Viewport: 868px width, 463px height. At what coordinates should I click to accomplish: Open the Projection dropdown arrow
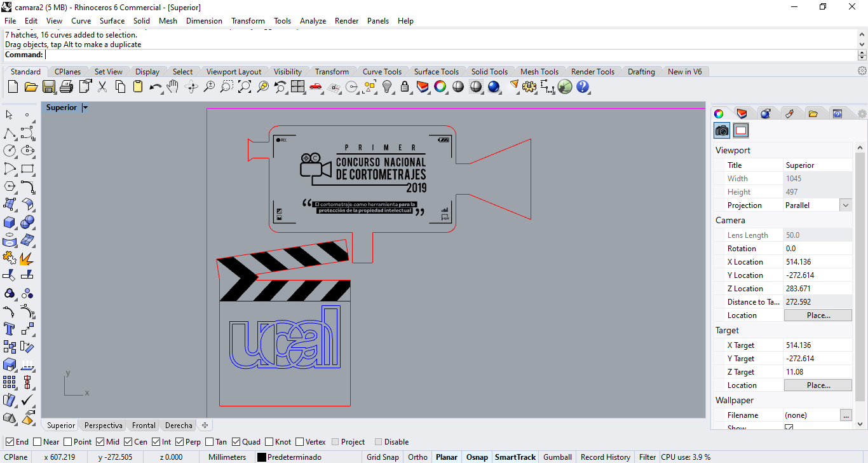tap(845, 205)
